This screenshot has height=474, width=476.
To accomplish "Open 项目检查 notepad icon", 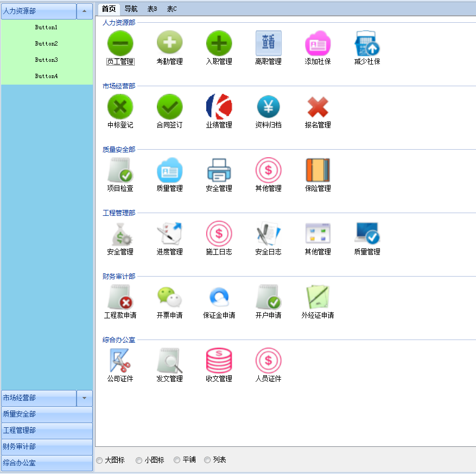I will click(x=120, y=170).
